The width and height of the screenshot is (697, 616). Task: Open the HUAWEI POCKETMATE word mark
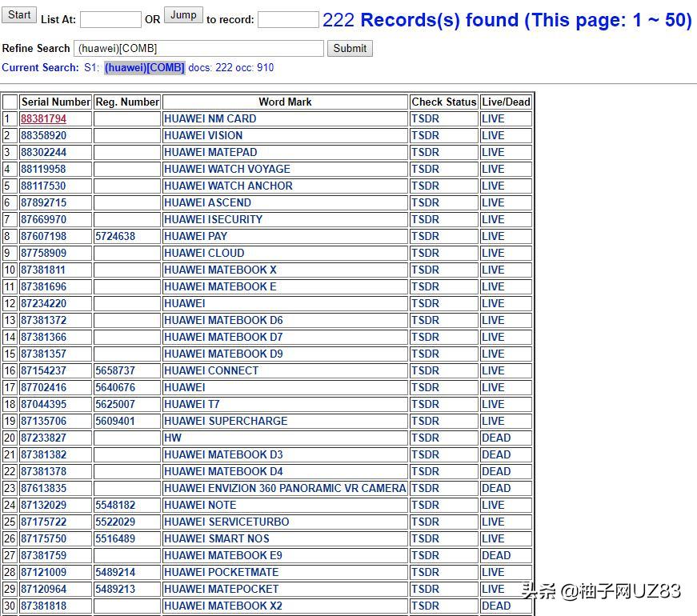pos(221,573)
